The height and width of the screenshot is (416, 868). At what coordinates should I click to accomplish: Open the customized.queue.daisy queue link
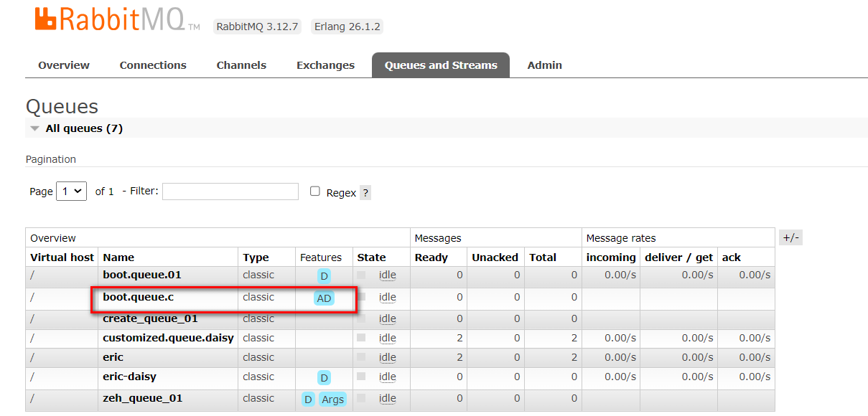pyautogui.click(x=168, y=338)
